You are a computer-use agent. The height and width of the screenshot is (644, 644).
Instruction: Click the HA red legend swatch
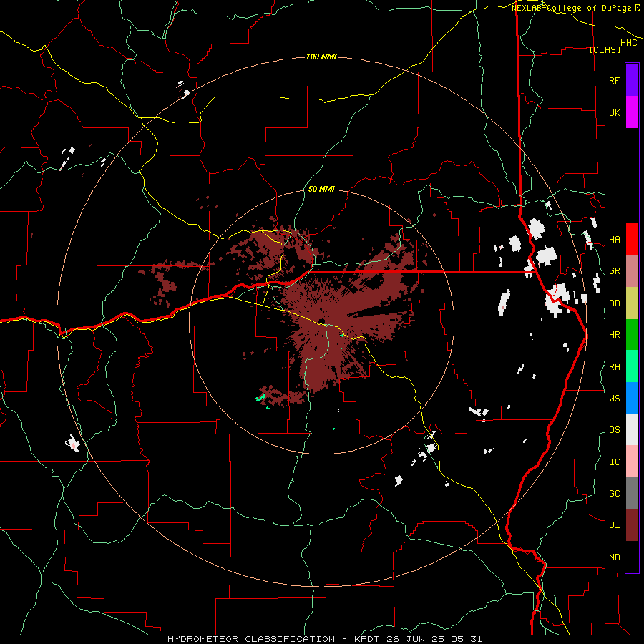632,239
